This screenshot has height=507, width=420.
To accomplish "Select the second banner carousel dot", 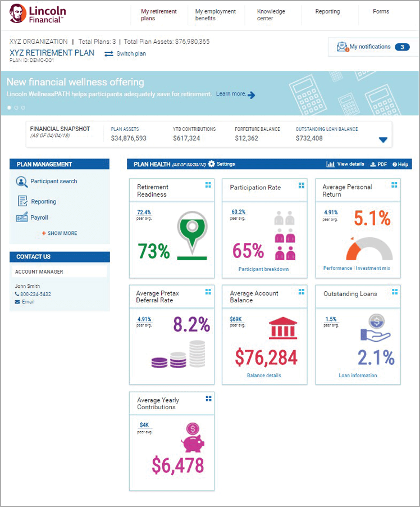I will tap(16, 107).
